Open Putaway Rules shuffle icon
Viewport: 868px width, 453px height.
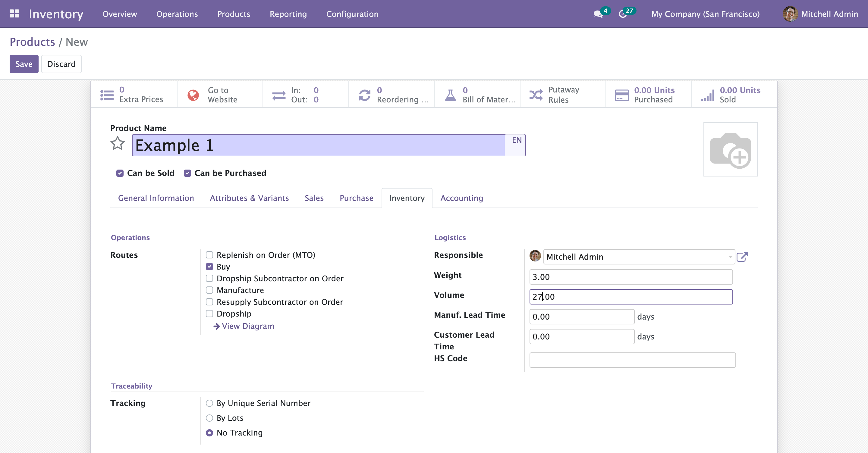coord(536,95)
